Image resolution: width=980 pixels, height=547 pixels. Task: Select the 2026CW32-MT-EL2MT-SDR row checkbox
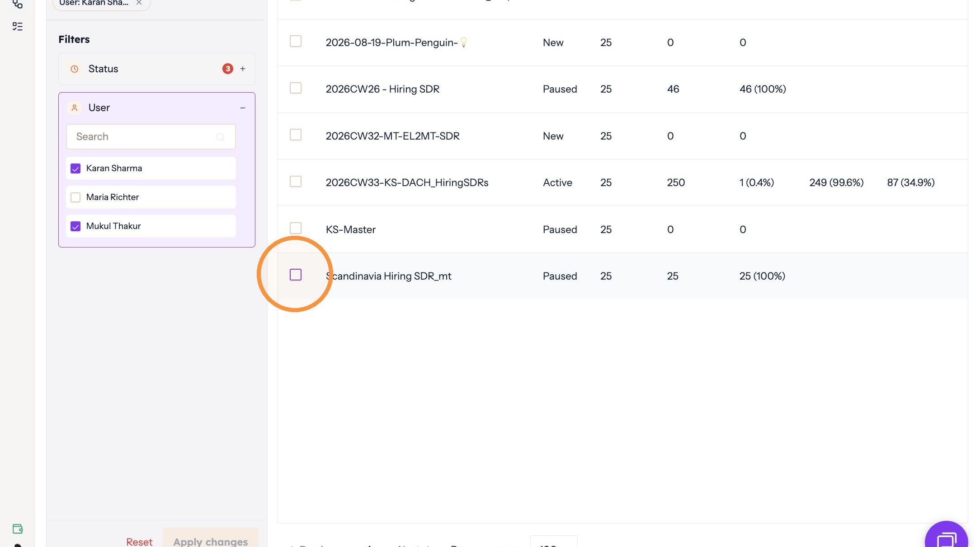(x=296, y=135)
